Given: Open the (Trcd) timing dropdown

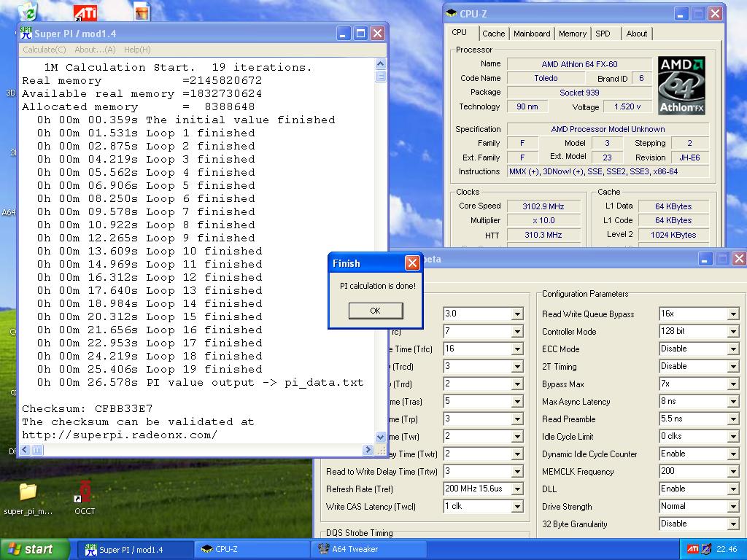Looking at the screenshot, I should tap(517, 367).
